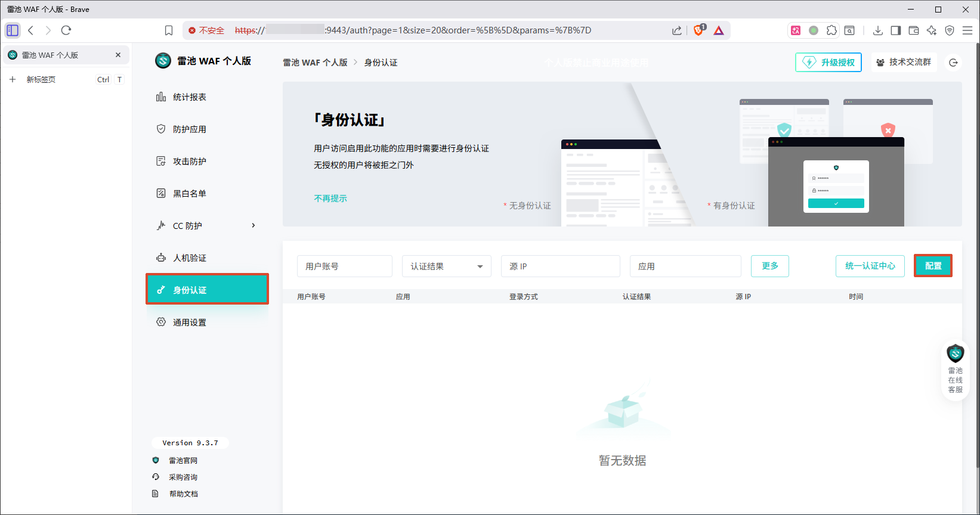Open the Brave Wallet icon
Viewport: 980px width, 515px height.
click(x=914, y=30)
